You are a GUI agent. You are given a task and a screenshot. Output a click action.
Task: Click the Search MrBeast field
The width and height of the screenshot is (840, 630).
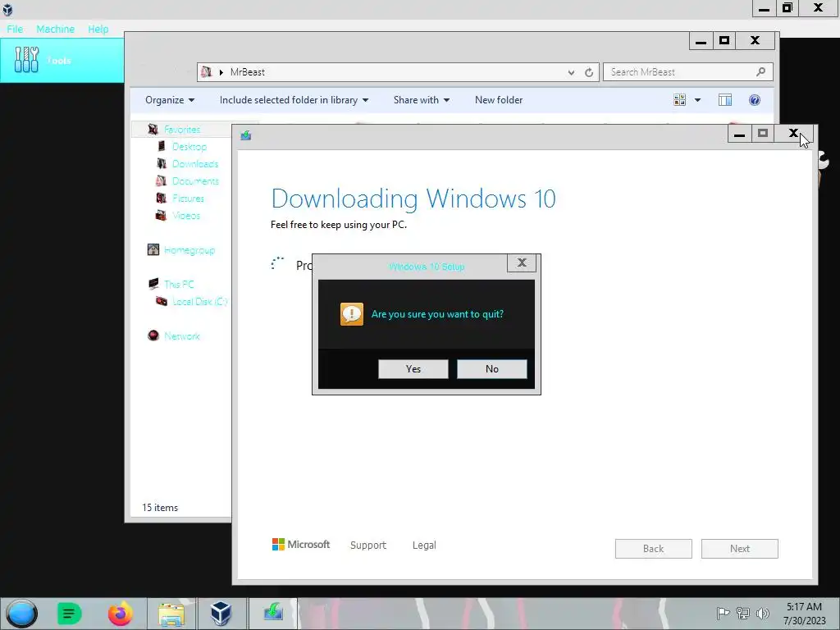pos(688,72)
